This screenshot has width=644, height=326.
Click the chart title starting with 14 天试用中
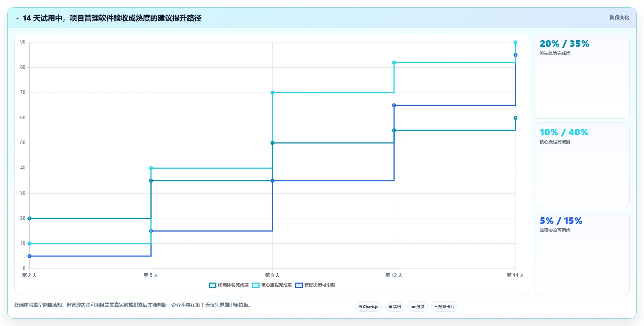(x=112, y=18)
